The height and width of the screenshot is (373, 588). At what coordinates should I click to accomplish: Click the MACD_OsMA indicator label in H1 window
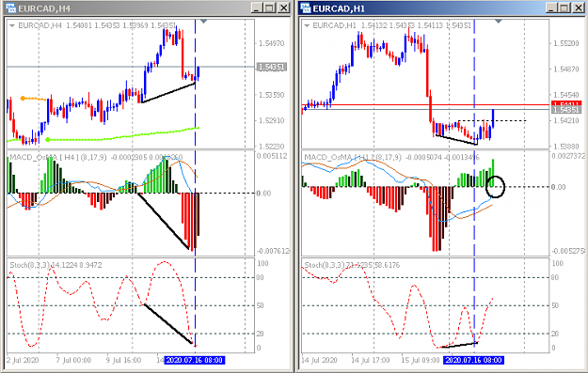(x=353, y=157)
